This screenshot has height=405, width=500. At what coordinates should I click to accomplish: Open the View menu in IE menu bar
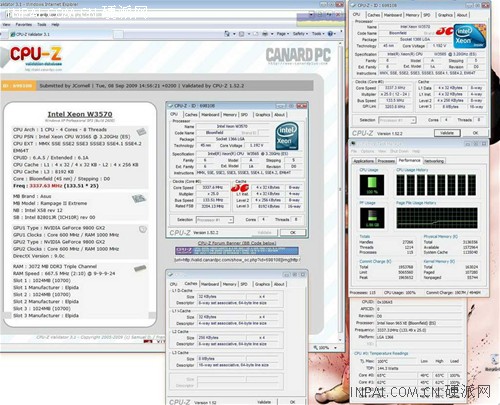pos(6,25)
